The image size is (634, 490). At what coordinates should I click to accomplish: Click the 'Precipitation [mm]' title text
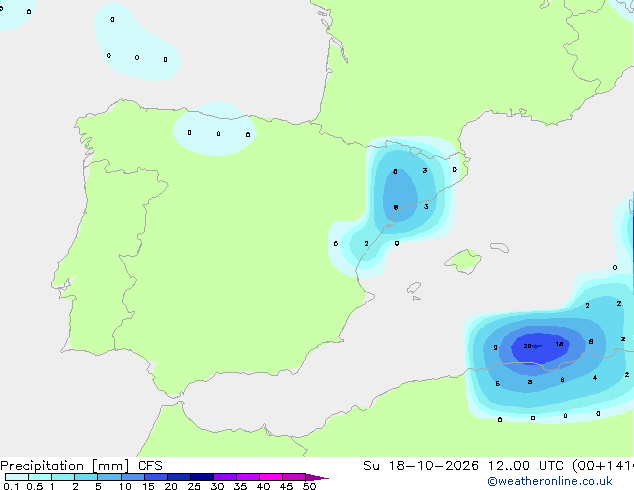tap(65, 466)
